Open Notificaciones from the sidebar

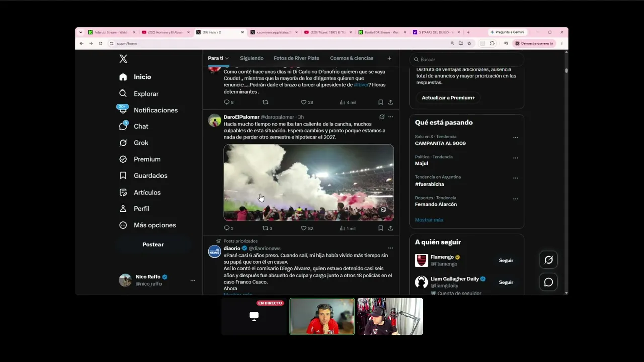point(148,110)
